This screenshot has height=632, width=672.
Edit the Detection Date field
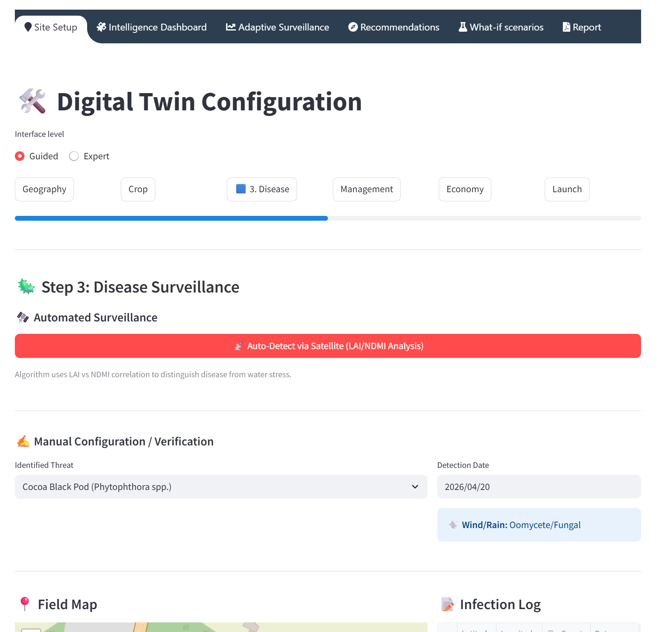point(539,487)
